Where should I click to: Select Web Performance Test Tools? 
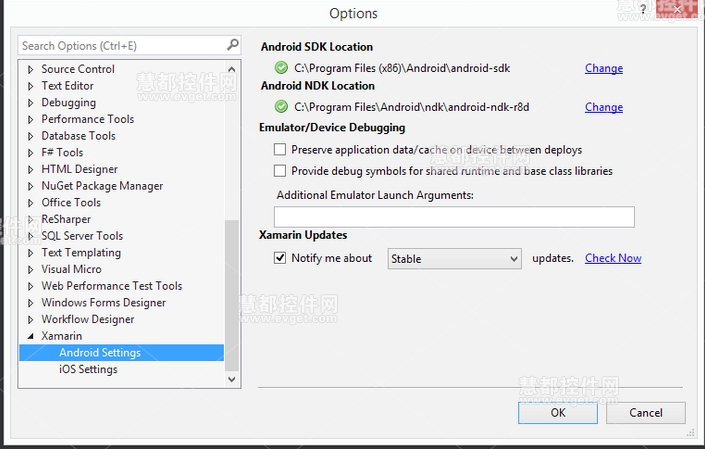click(112, 286)
